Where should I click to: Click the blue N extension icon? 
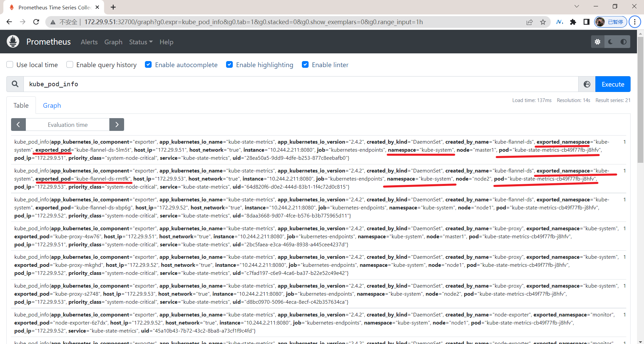click(559, 22)
